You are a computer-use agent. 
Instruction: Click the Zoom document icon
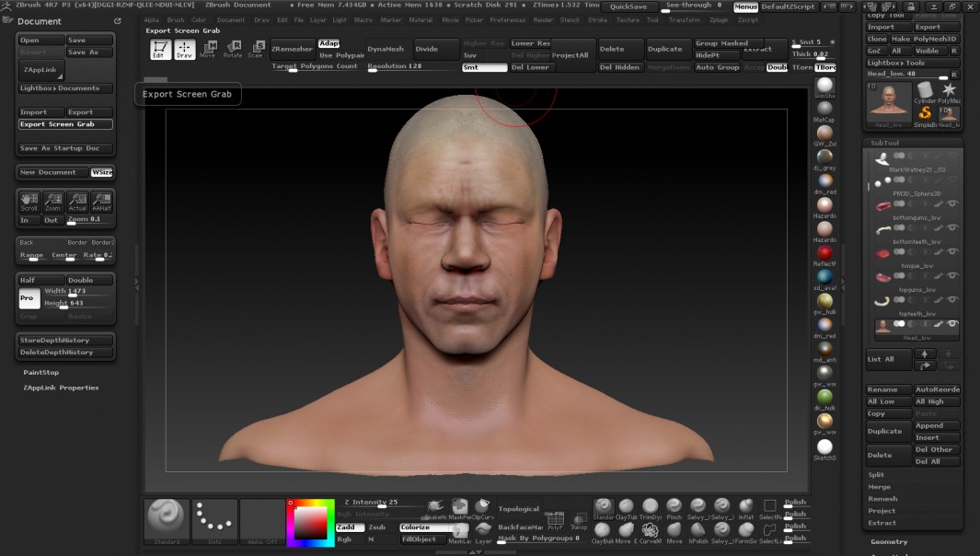(53, 202)
